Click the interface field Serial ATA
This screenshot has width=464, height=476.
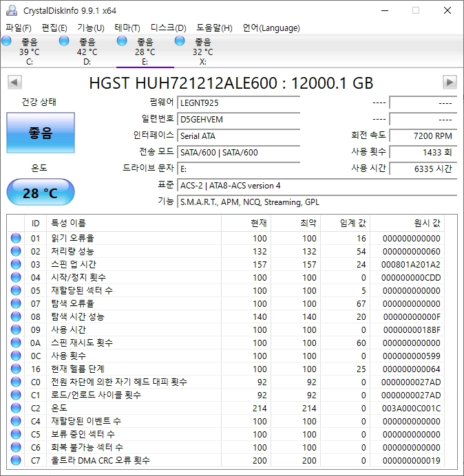click(238, 136)
